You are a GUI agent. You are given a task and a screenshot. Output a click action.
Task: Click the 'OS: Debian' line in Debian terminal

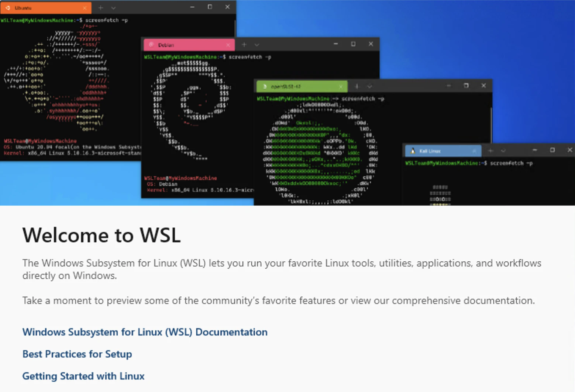(x=162, y=184)
